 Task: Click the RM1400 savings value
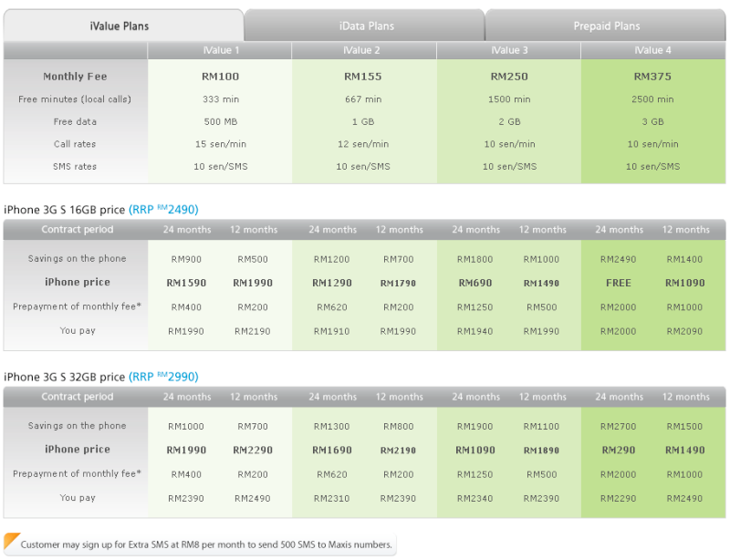684,259
